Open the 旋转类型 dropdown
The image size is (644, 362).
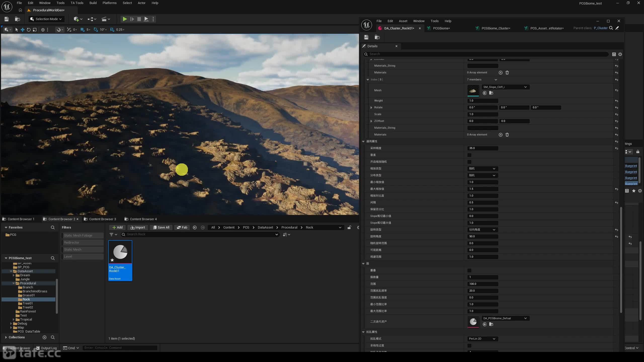click(x=482, y=230)
